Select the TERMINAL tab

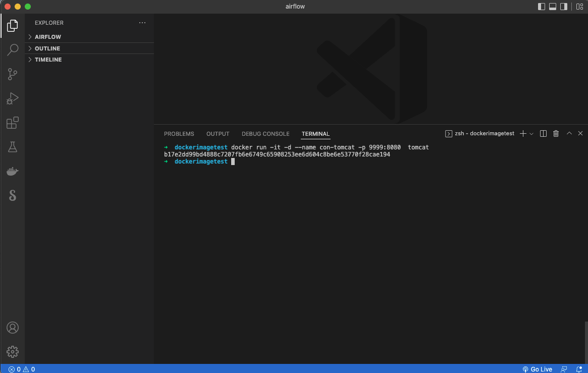point(315,134)
